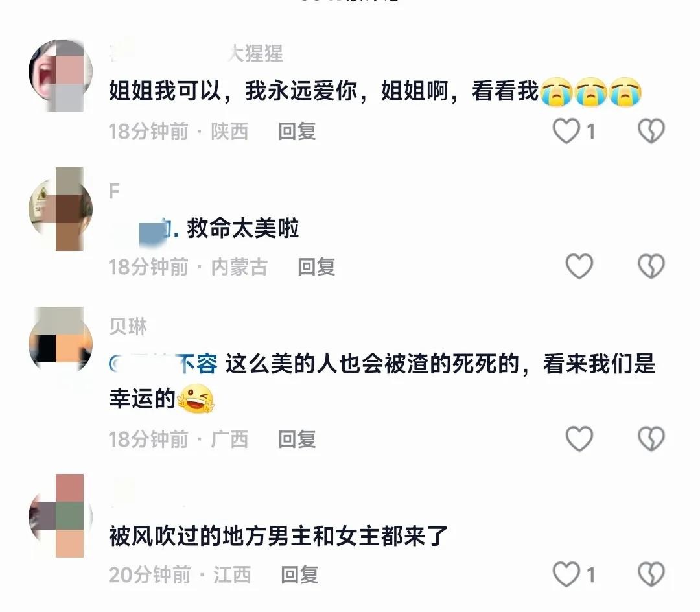Image resolution: width=700 pixels, height=612 pixels.
Task: Like the 陕西 comment with heart icon
Action: coord(566,131)
